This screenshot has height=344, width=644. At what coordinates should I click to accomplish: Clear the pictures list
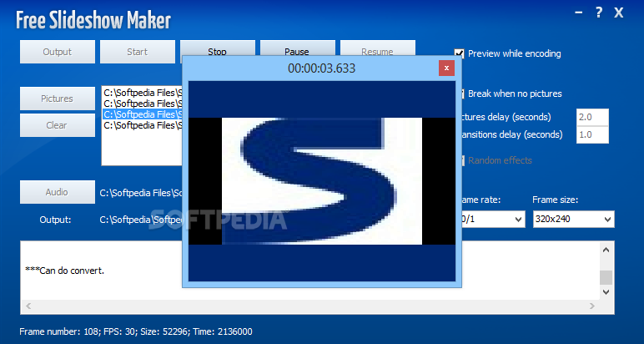tap(58, 125)
